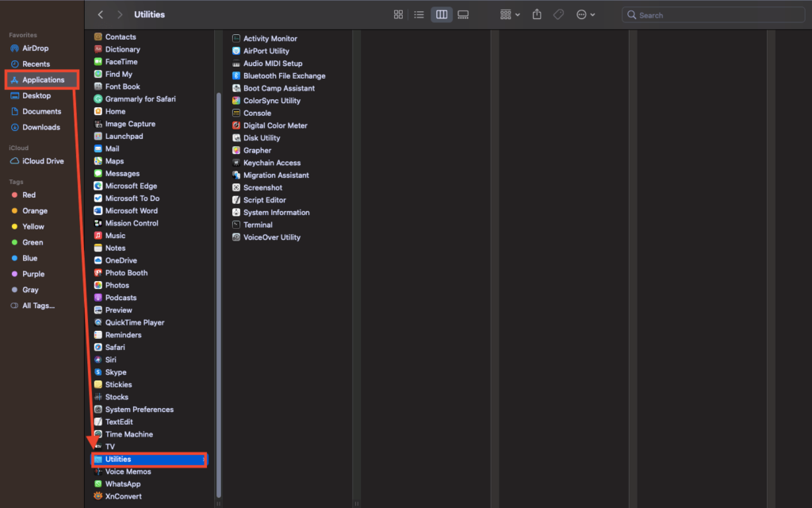Click All Tags in the sidebar

(38, 306)
